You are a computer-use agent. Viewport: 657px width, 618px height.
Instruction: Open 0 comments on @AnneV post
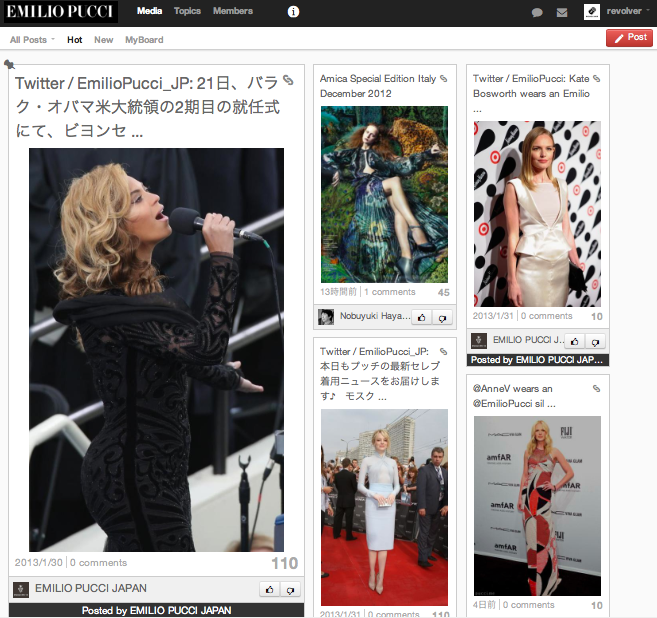tap(528, 605)
